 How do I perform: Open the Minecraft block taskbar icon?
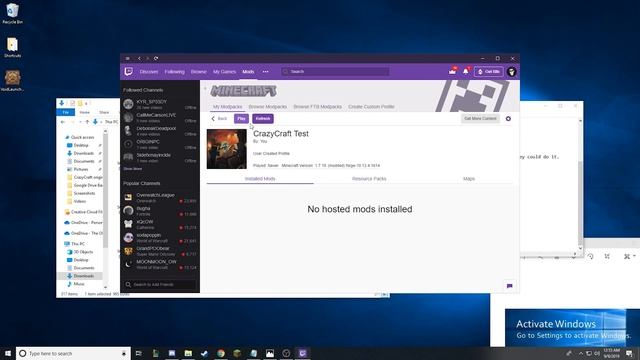coord(237,353)
